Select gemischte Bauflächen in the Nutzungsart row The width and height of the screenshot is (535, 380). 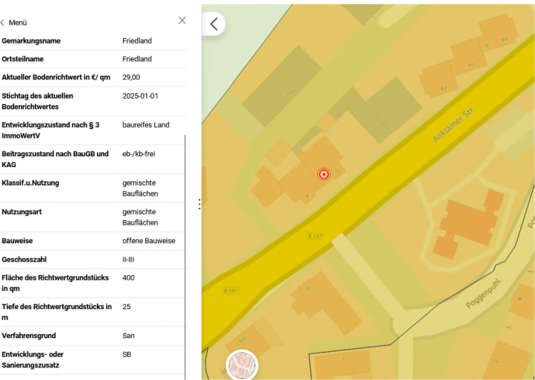[x=140, y=217]
